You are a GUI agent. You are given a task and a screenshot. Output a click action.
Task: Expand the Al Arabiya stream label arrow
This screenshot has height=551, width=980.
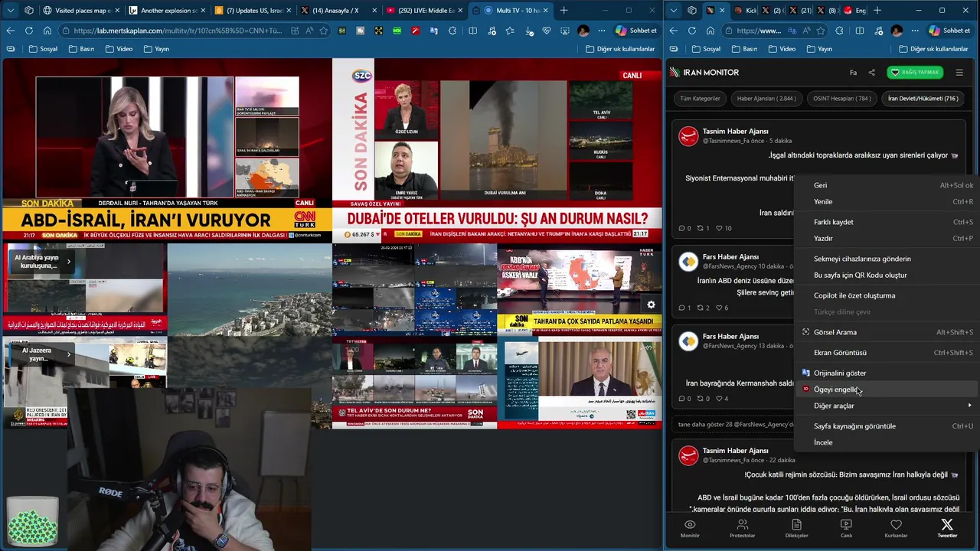point(68,262)
